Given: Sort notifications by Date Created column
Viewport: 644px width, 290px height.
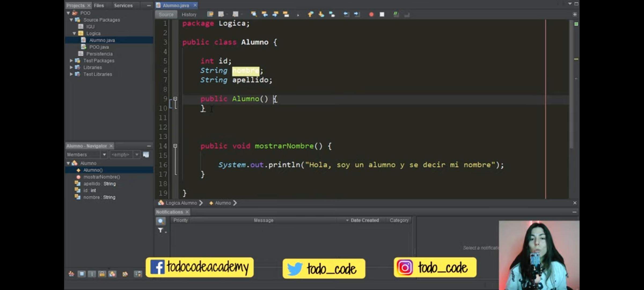Looking at the screenshot, I should click(x=362, y=220).
